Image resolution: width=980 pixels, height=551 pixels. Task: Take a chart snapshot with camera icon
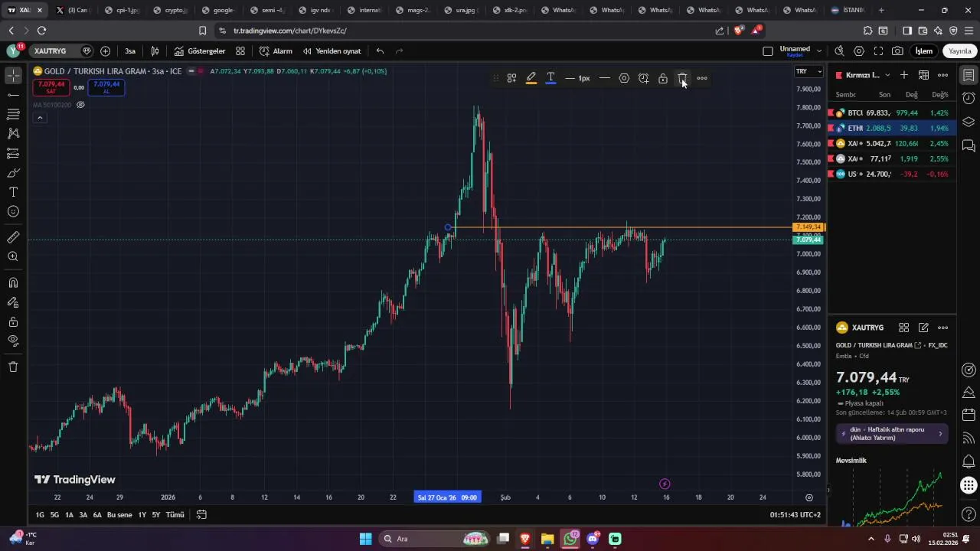coord(897,51)
